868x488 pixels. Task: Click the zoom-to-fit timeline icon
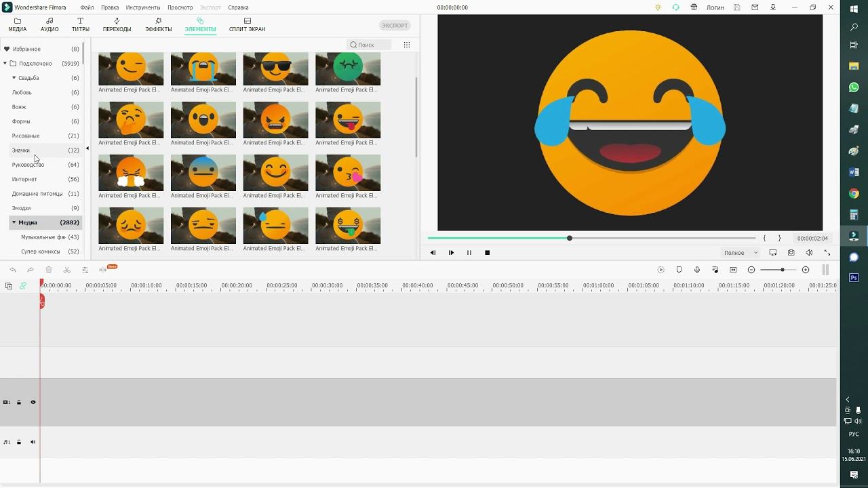733,270
